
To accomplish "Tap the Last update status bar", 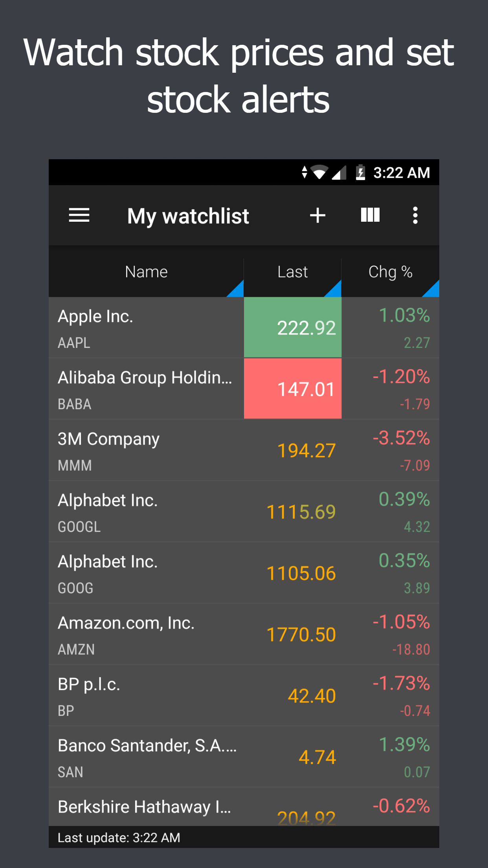I will pos(244,837).
